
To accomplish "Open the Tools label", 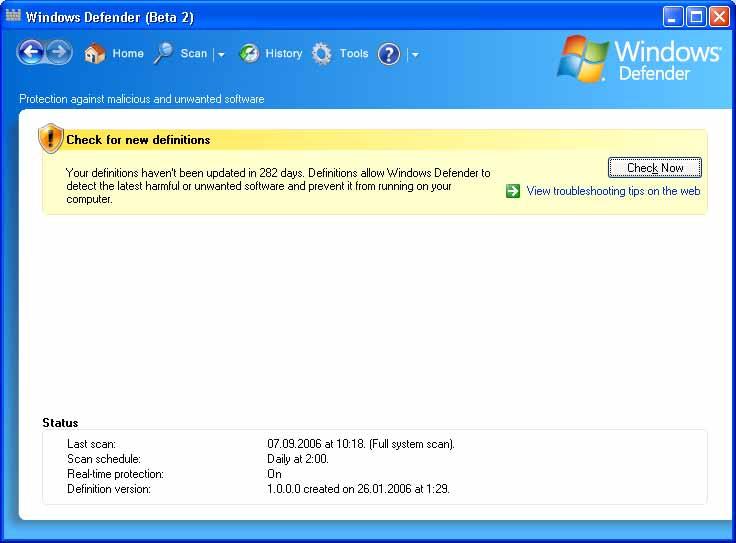I will (x=354, y=54).
